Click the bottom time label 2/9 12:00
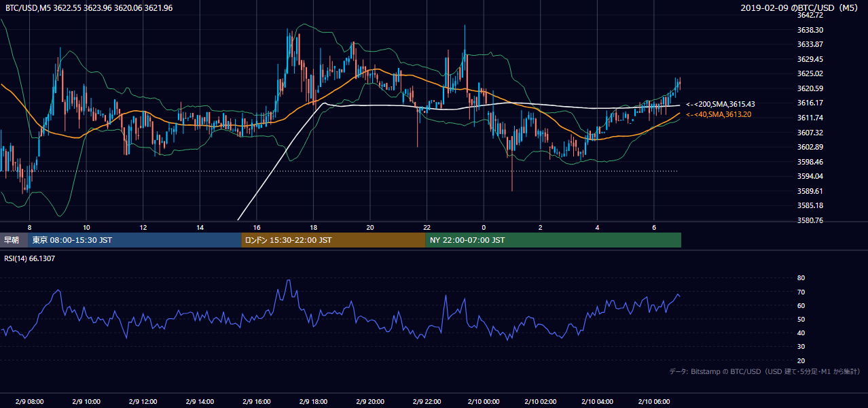 [143, 401]
